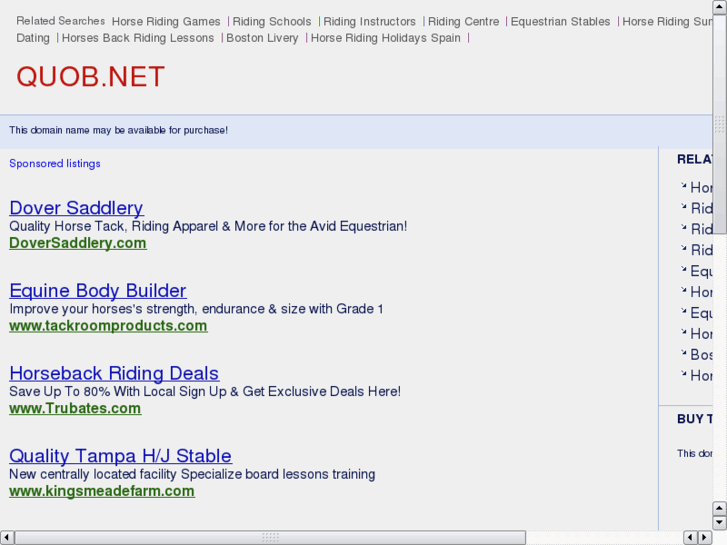Image resolution: width=727 pixels, height=545 pixels.
Task: Open the Equestrian Stables related search
Action: pos(561,22)
